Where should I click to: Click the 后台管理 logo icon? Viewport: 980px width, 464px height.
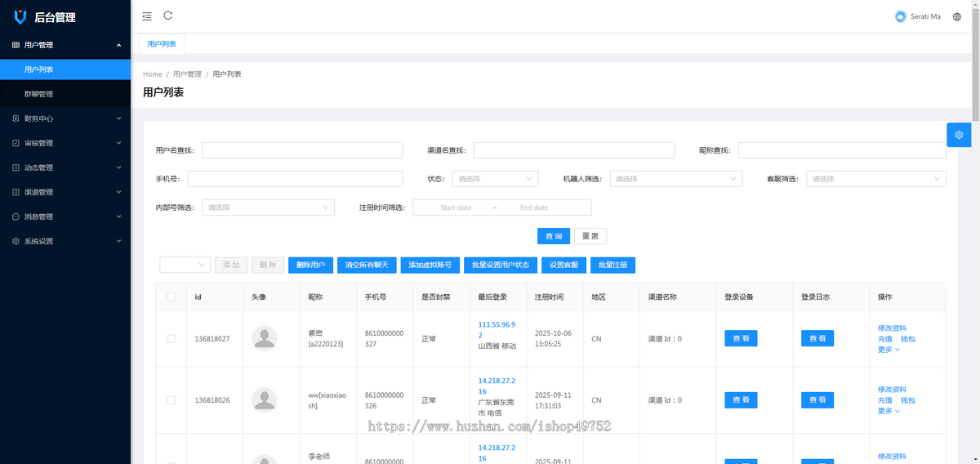point(20,16)
